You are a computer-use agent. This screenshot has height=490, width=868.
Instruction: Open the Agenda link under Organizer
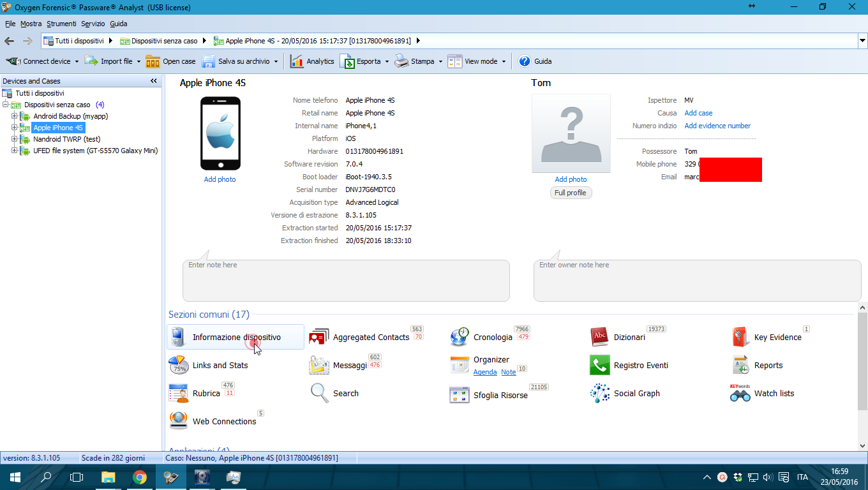485,372
